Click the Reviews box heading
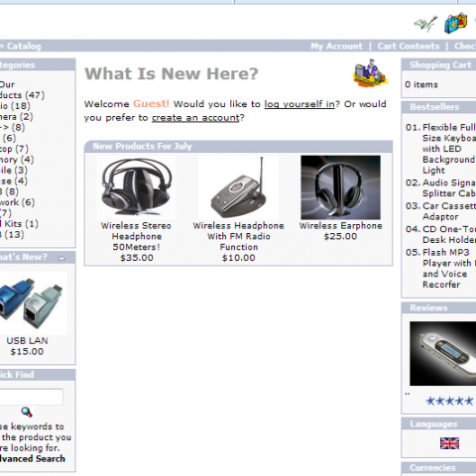 tap(428, 307)
